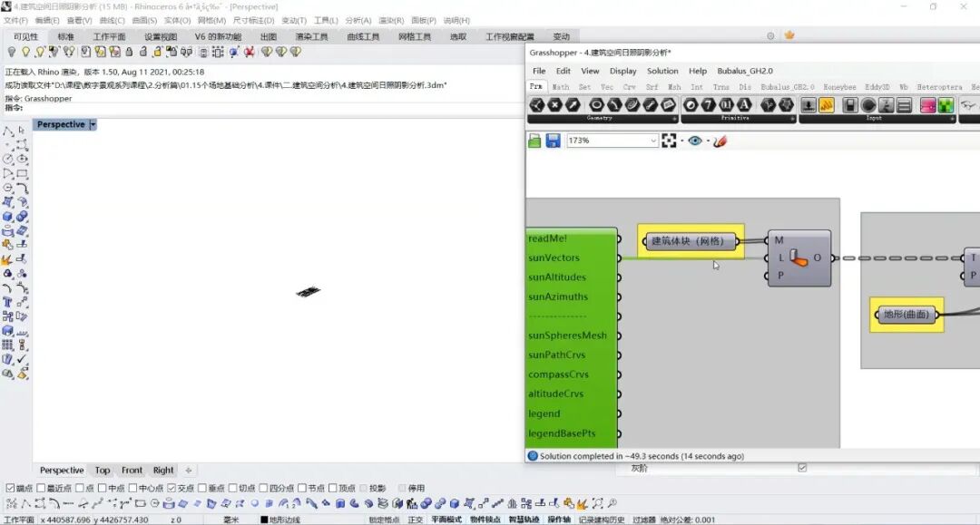The width and height of the screenshot is (980, 525).
Task: Toggle the 端点 osnap checkbox
Action: (10, 488)
